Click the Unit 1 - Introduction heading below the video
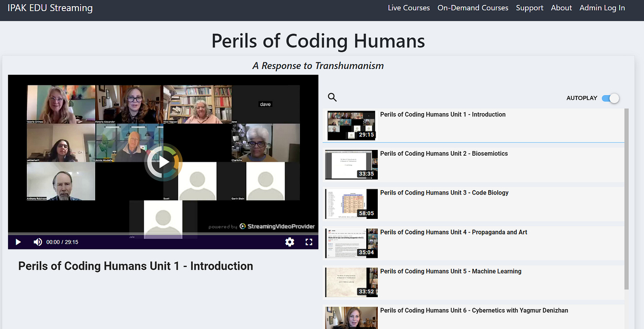The width and height of the screenshot is (644, 329). click(x=136, y=266)
